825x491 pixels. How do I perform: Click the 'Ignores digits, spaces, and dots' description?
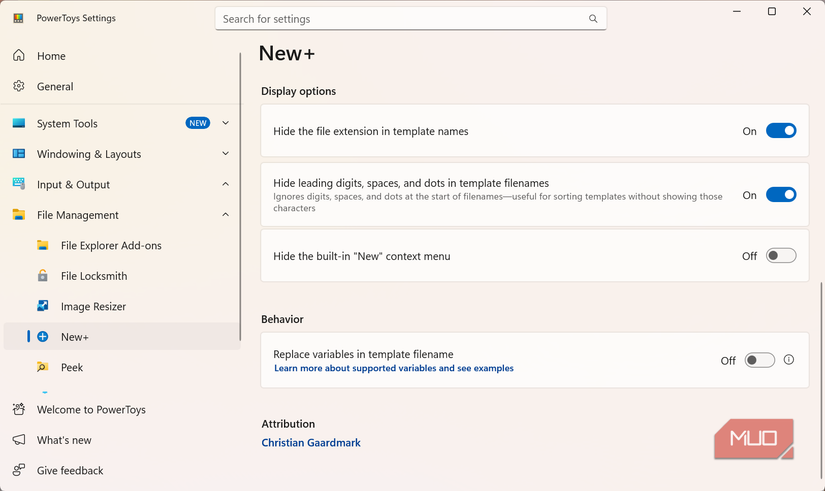pyautogui.click(x=498, y=202)
